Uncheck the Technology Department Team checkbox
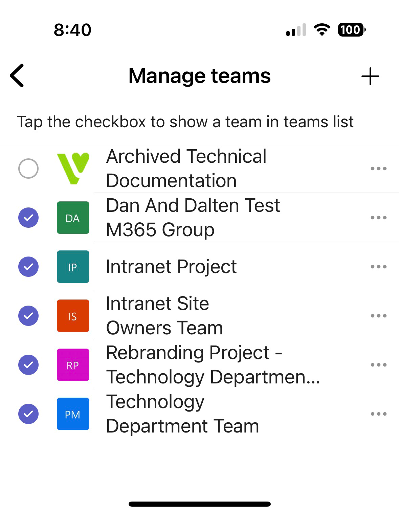399x532 pixels. tap(28, 414)
